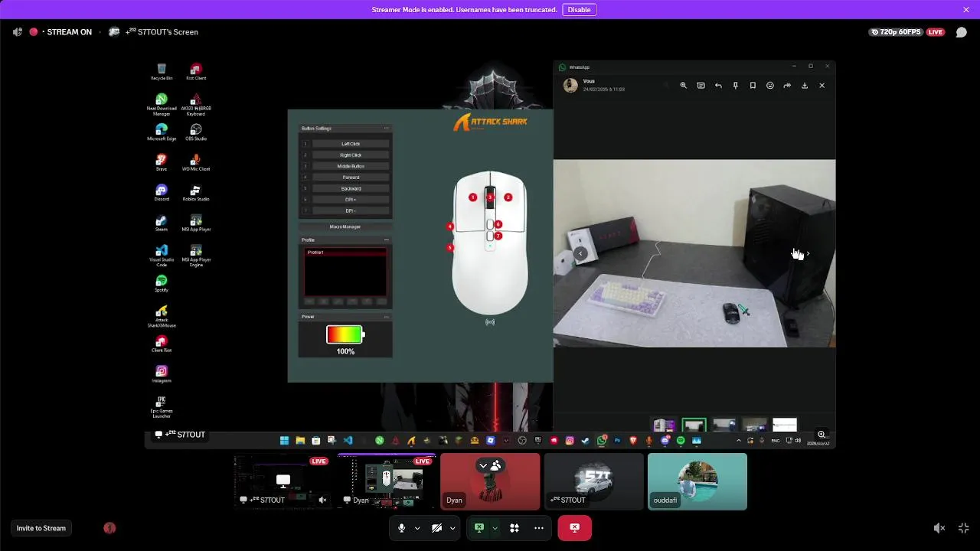Turn on the camera button
The height and width of the screenshot is (551, 980).
click(437, 528)
